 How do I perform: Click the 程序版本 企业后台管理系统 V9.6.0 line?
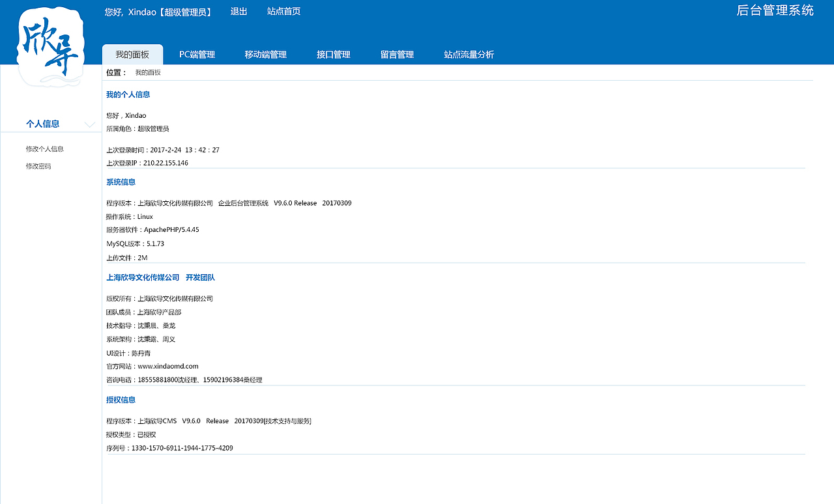point(229,204)
